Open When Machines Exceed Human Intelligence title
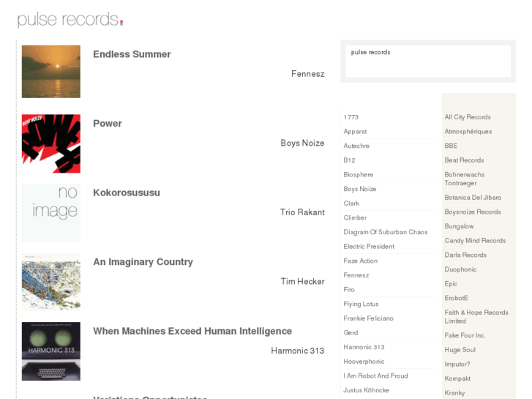The image size is (532, 399). click(192, 332)
